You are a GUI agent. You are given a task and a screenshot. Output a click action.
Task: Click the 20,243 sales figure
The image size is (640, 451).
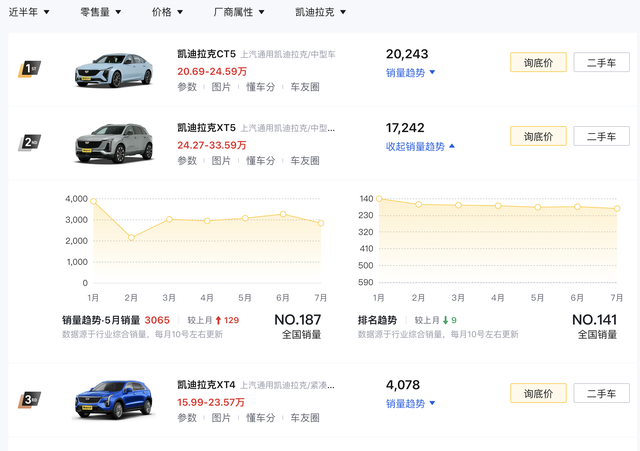point(407,54)
